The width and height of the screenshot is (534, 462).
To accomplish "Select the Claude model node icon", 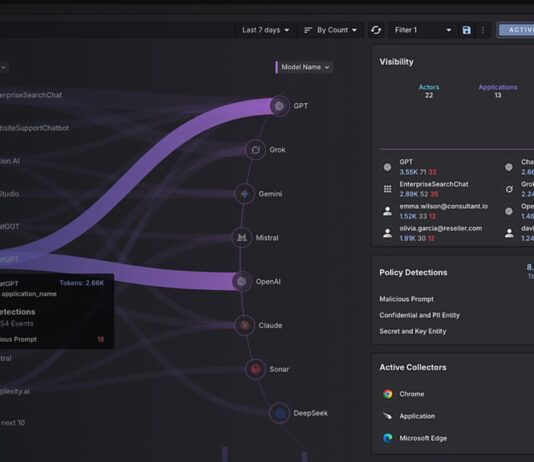I will (244, 325).
